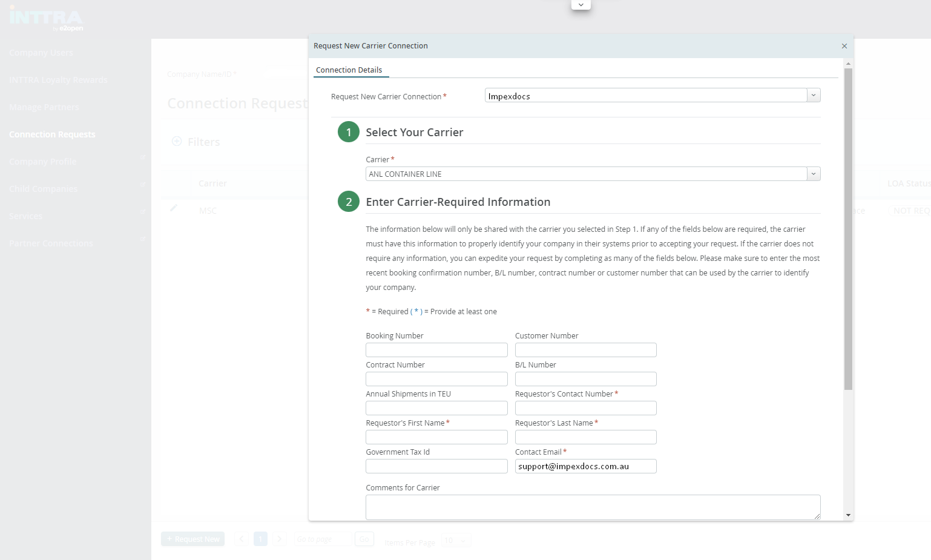Select page 1 in pagination
This screenshot has height=560, width=931.
click(260, 539)
